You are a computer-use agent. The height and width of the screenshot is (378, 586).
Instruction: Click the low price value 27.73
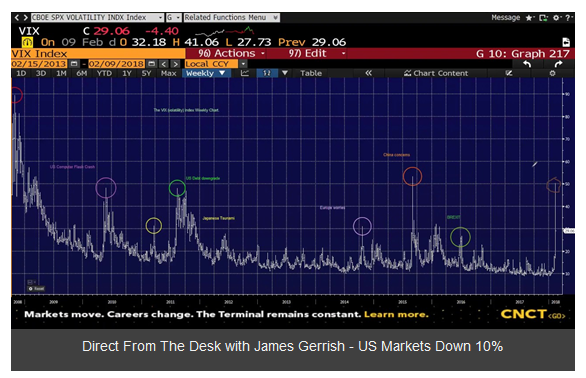point(254,42)
